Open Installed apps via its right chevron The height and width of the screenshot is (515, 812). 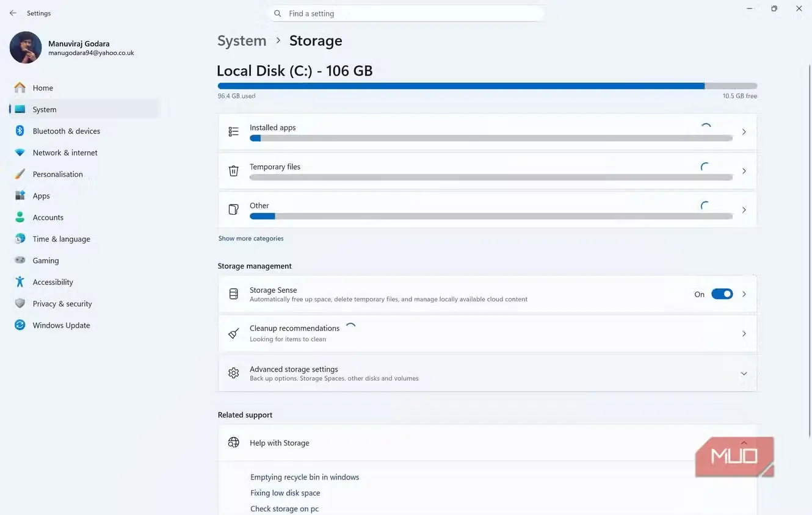(x=744, y=132)
